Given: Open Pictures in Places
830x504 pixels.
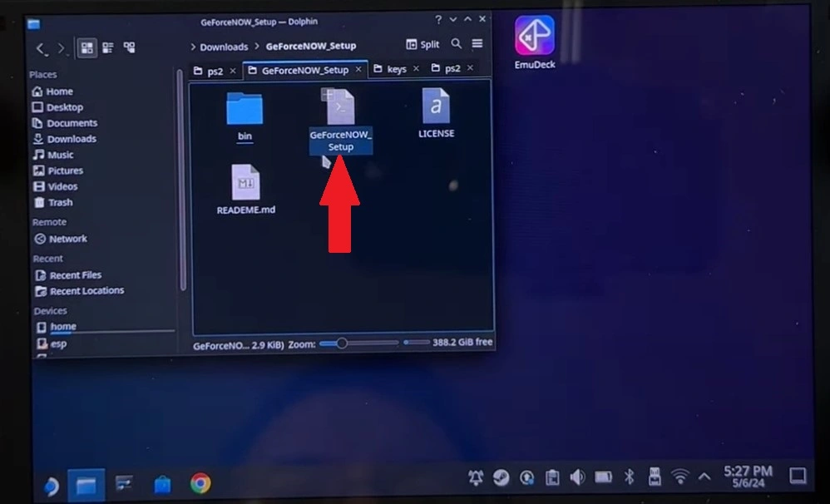Looking at the screenshot, I should [x=57, y=171].
